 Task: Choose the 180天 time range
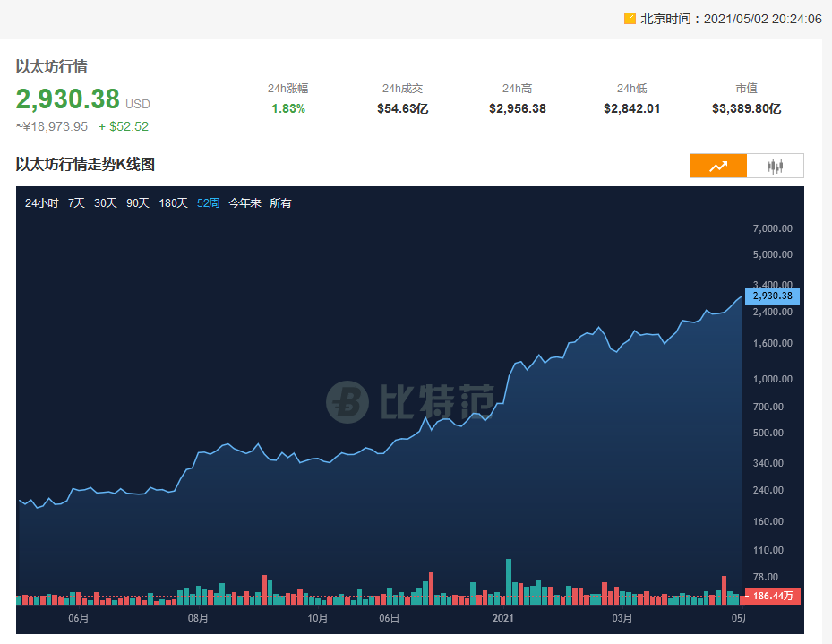point(173,203)
